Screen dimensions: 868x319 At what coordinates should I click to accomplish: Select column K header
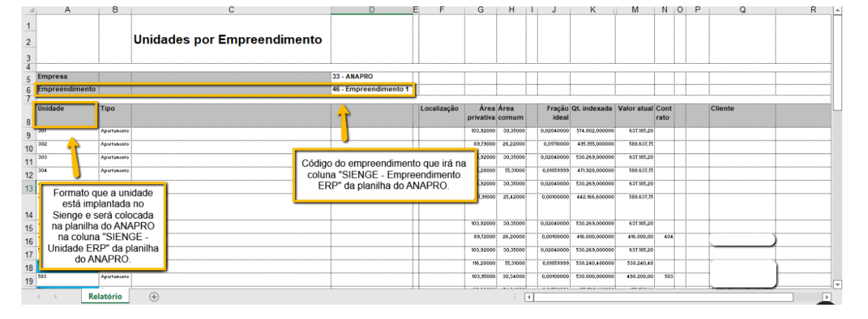tap(593, 10)
